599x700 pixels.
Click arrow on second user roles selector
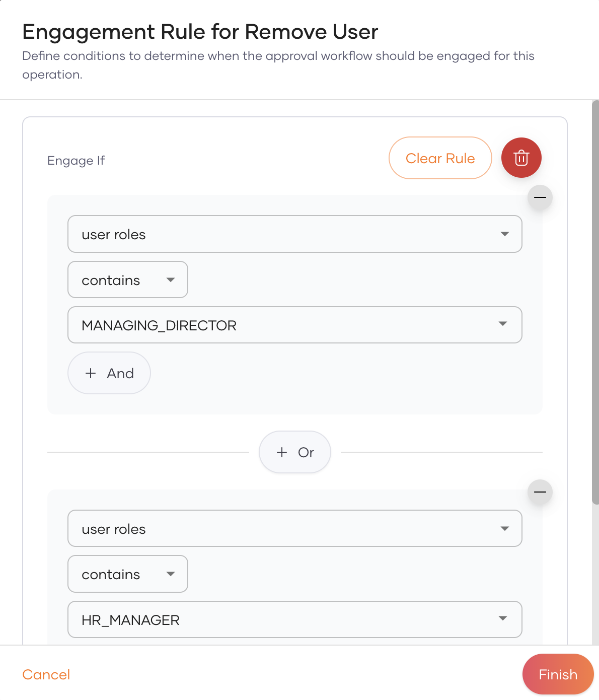click(x=504, y=529)
